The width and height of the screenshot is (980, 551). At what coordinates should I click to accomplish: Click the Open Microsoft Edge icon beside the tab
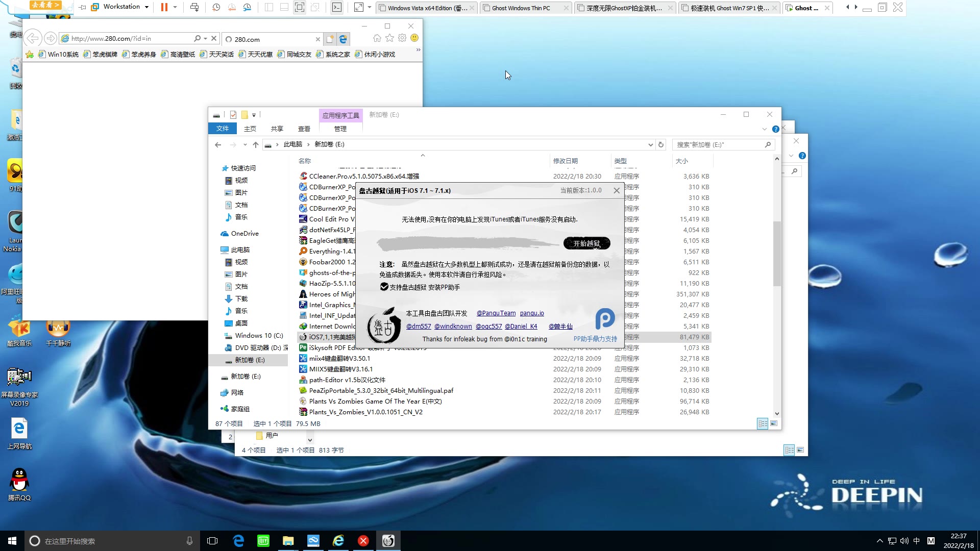click(343, 39)
